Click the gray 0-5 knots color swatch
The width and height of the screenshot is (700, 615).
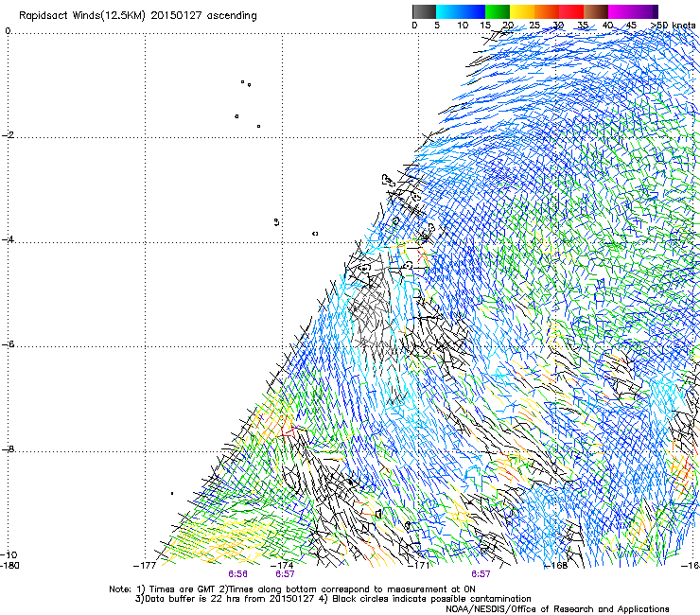pyautogui.click(x=424, y=11)
